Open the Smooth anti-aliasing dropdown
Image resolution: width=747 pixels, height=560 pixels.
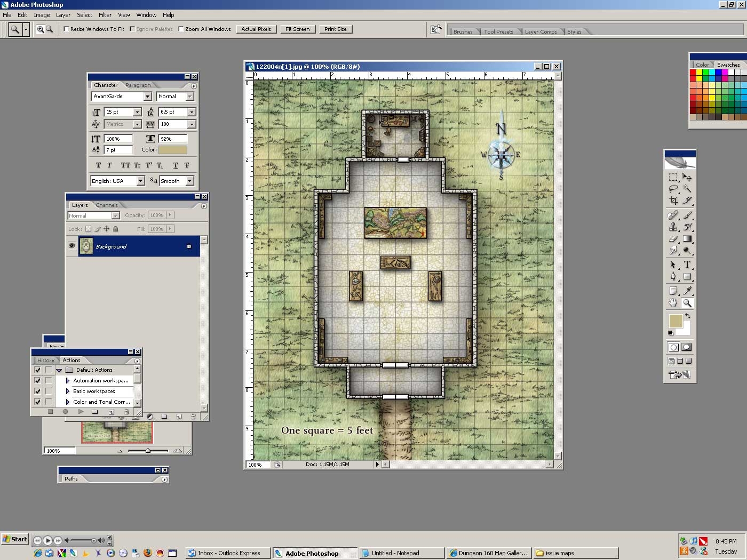189,181
